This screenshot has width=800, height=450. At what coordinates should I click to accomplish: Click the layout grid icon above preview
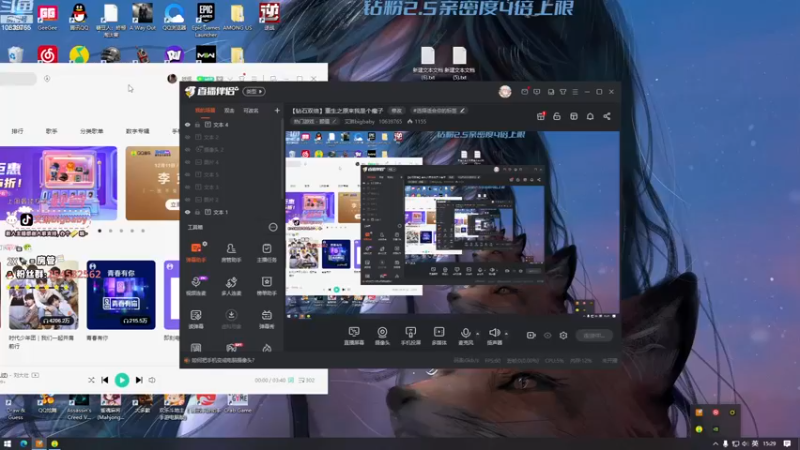tap(573, 116)
